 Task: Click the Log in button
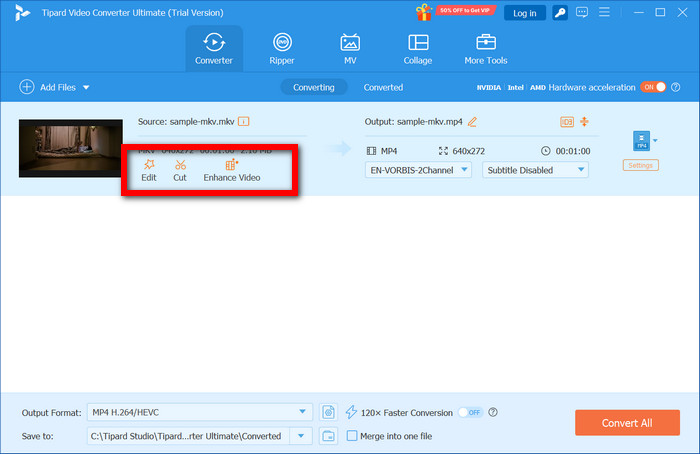pyautogui.click(x=524, y=13)
